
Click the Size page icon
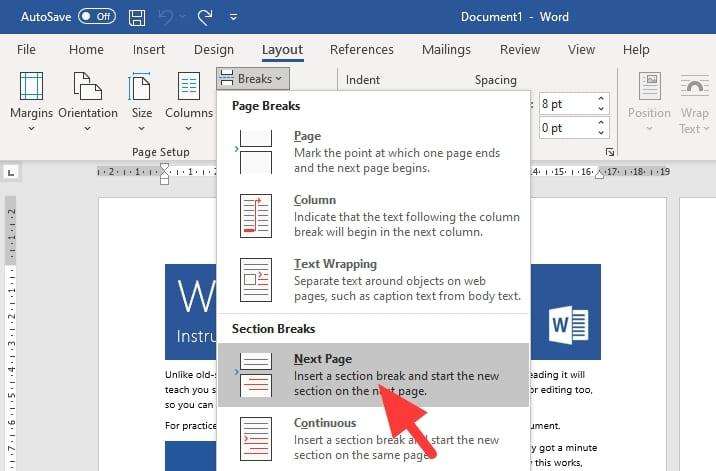[x=140, y=86]
